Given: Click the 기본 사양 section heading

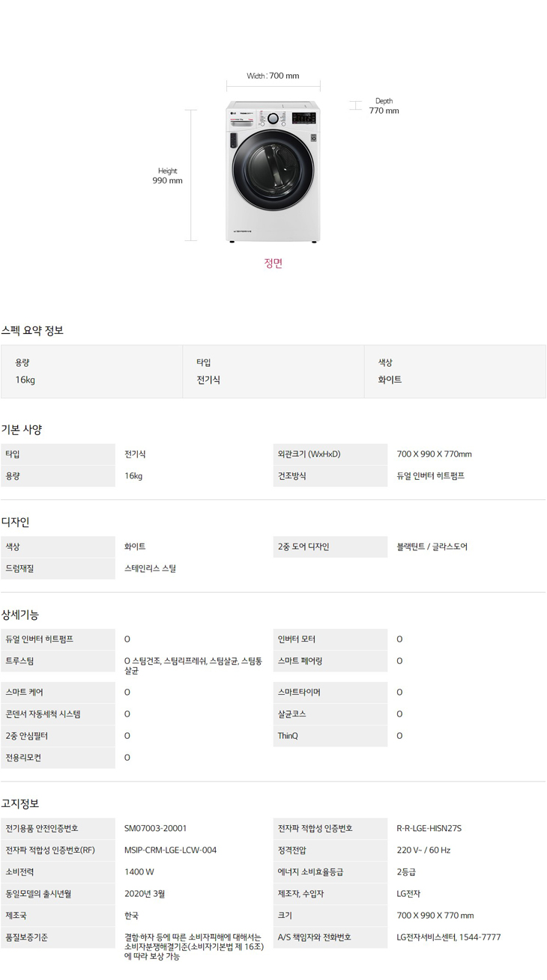Looking at the screenshot, I should tap(22, 430).
